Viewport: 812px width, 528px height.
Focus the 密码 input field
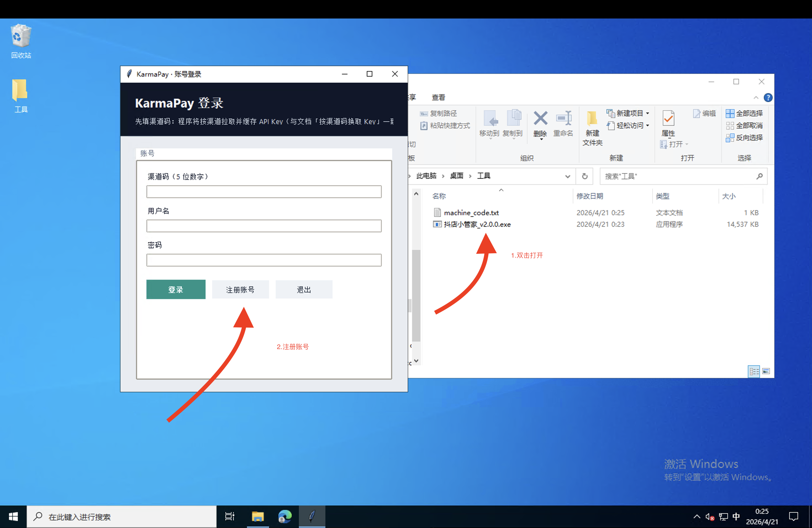click(x=264, y=260)
